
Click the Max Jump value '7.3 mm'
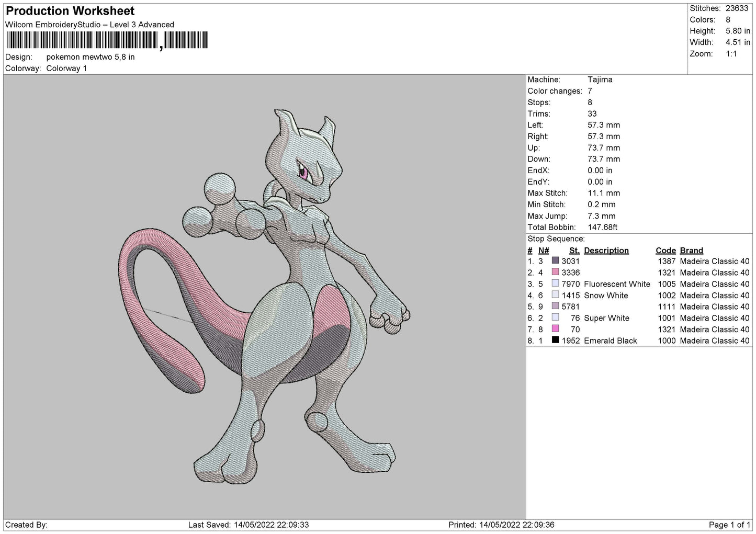point(602,216)
